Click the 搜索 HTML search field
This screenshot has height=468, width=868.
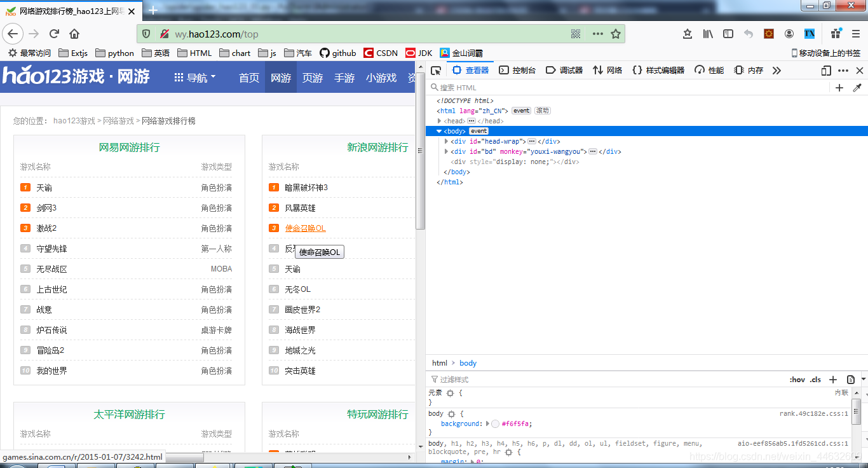[x=629, y=88]
